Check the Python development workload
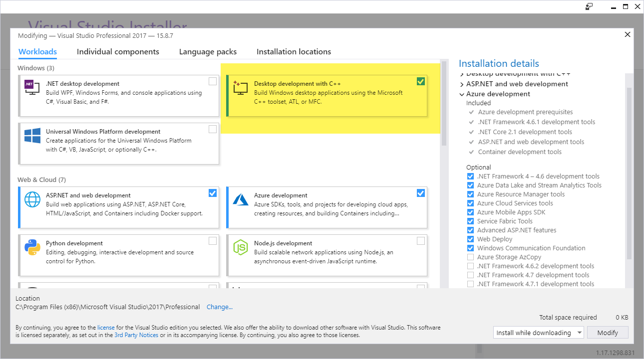 pos(213,241)
